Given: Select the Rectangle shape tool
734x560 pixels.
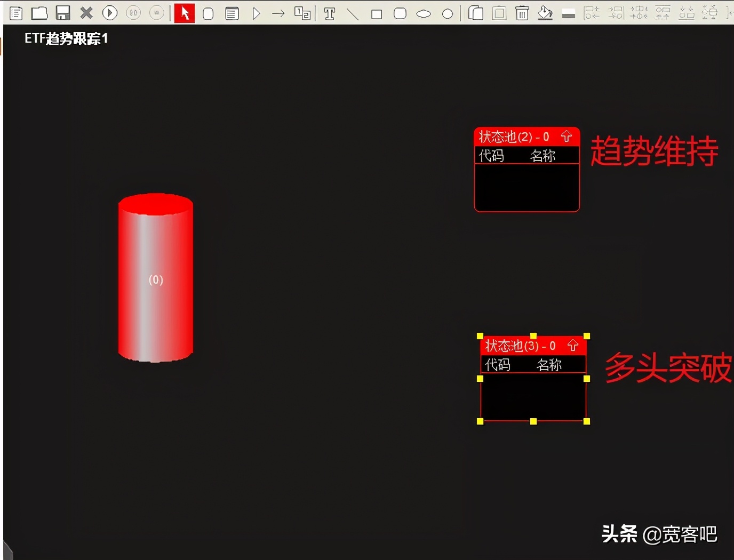Looking at the screenshot, I should pos(377,13).
